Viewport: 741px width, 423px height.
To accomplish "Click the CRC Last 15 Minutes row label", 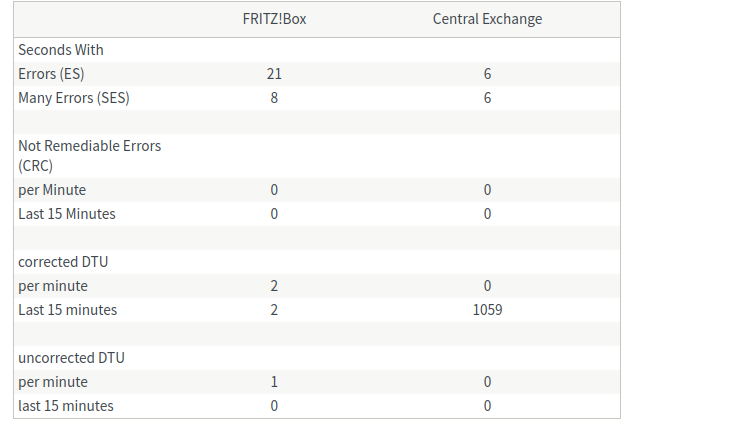I will coord(67,214).
